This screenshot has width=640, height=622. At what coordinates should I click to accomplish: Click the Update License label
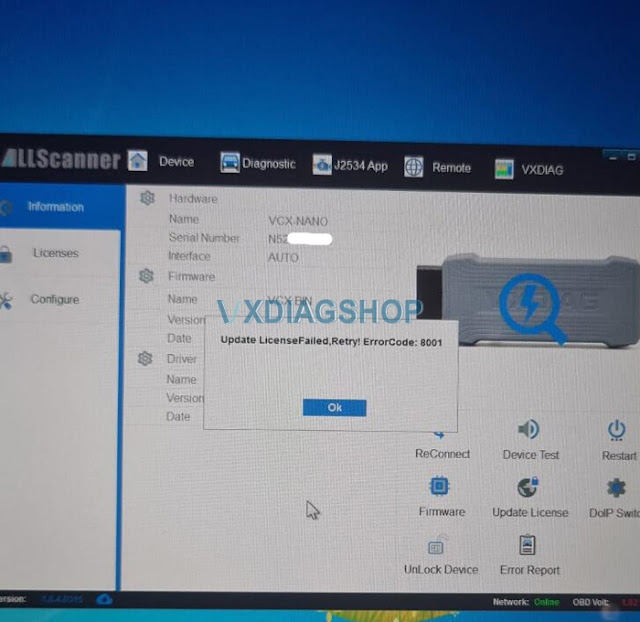tap(530, 512)
